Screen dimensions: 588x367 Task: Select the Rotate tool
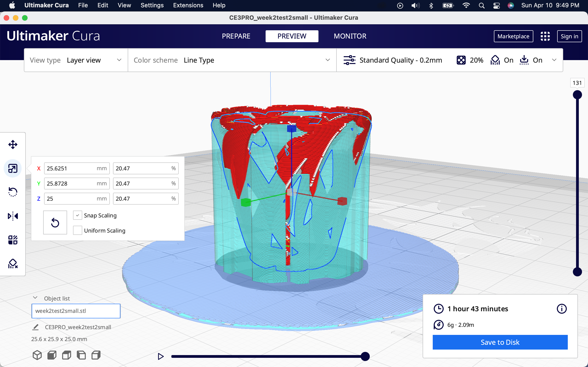13,192
